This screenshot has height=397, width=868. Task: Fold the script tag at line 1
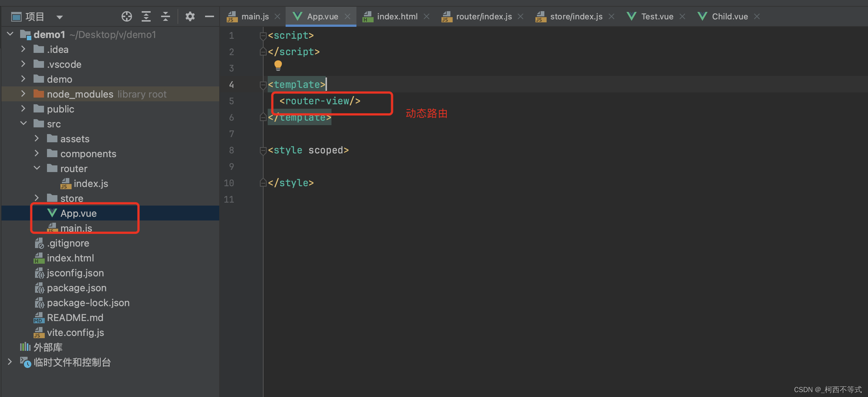[263, 36]
